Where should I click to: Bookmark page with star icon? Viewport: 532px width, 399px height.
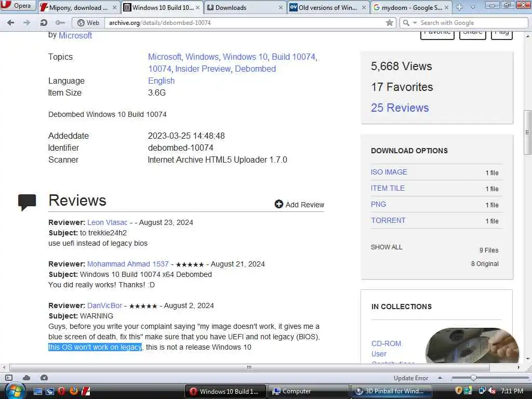pyautogui.click(x=390, y=23)
